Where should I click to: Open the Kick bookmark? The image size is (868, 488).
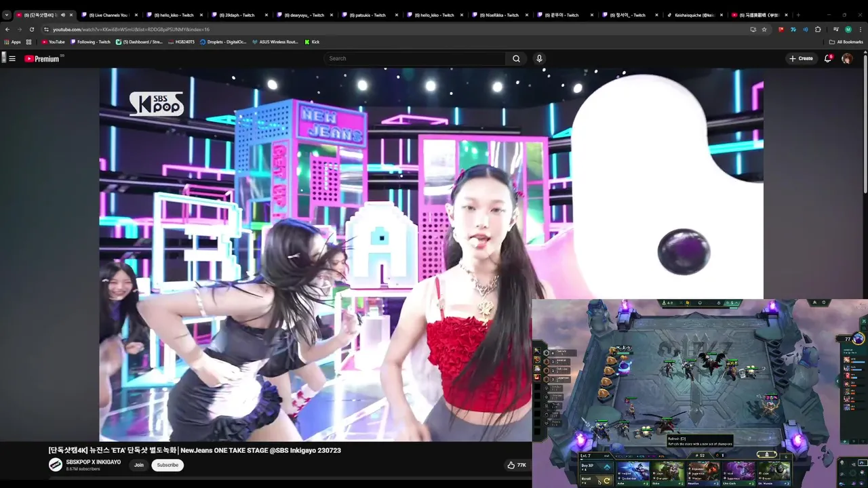point(311,42)
